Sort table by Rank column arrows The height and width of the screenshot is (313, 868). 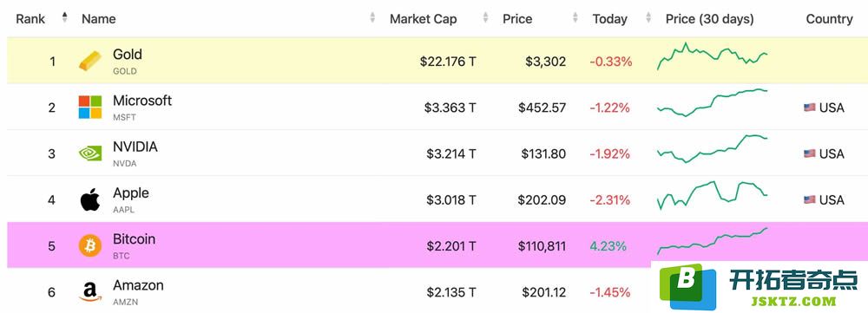pos(65,17)
